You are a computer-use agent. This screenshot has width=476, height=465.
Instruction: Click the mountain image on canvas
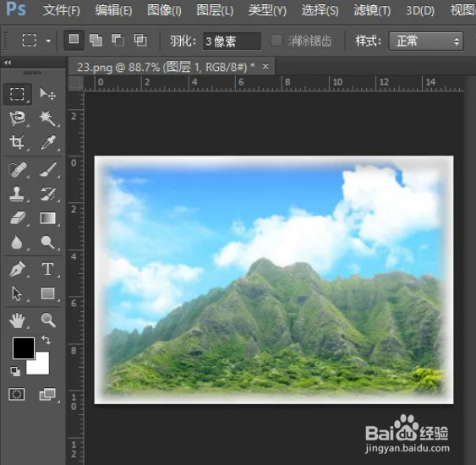(274, 280)
